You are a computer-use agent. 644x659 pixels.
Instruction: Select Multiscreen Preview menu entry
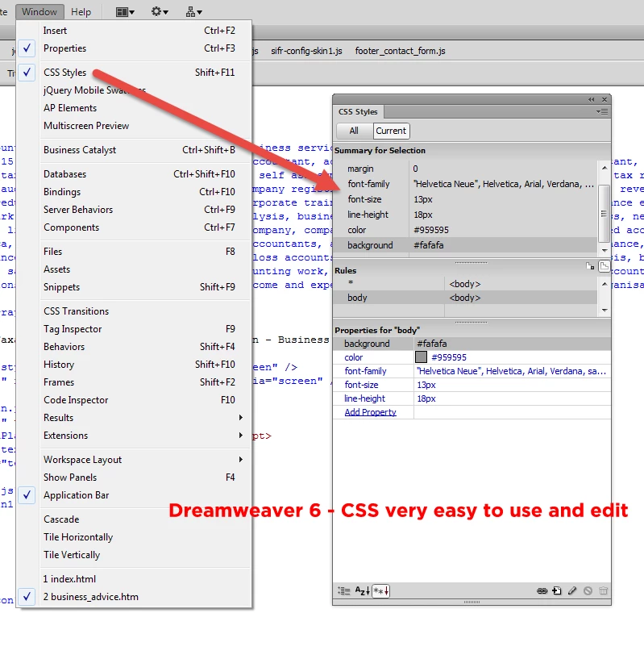click(x=135, y=126)
